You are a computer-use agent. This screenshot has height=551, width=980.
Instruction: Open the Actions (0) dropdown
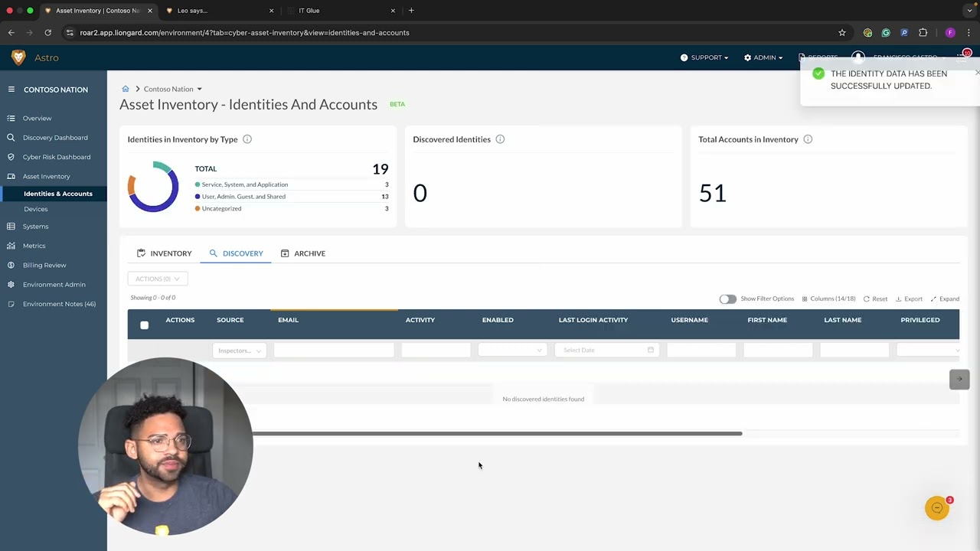coord(158,279)
